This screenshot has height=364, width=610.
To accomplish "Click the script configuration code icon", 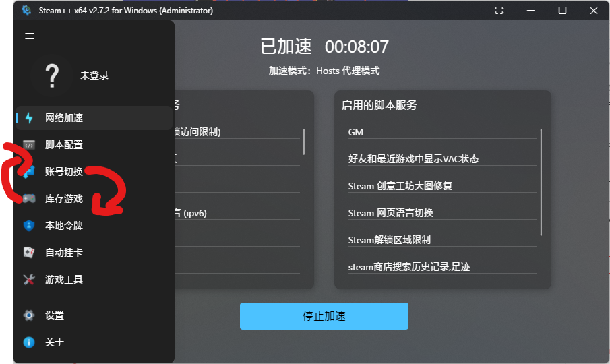I will (29, 145).
